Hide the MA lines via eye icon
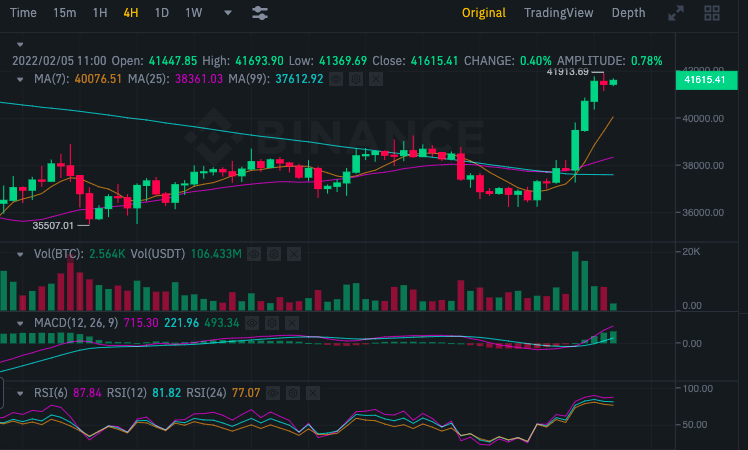Screen dimensions: 748x450 (x=336, y=79)
